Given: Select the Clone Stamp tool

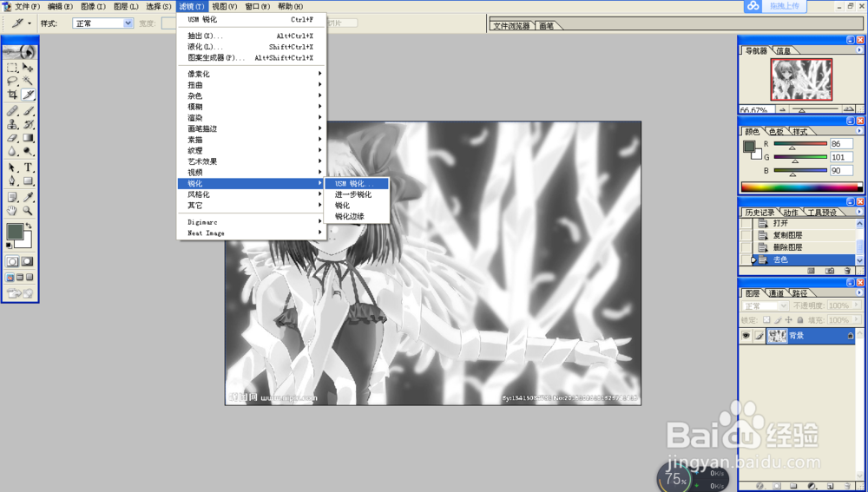Looking at the screenshot, I should [x=12, y=124].
